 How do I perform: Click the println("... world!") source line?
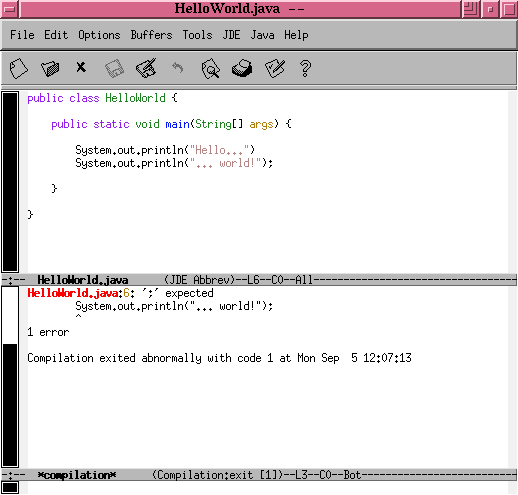[174, 163]
